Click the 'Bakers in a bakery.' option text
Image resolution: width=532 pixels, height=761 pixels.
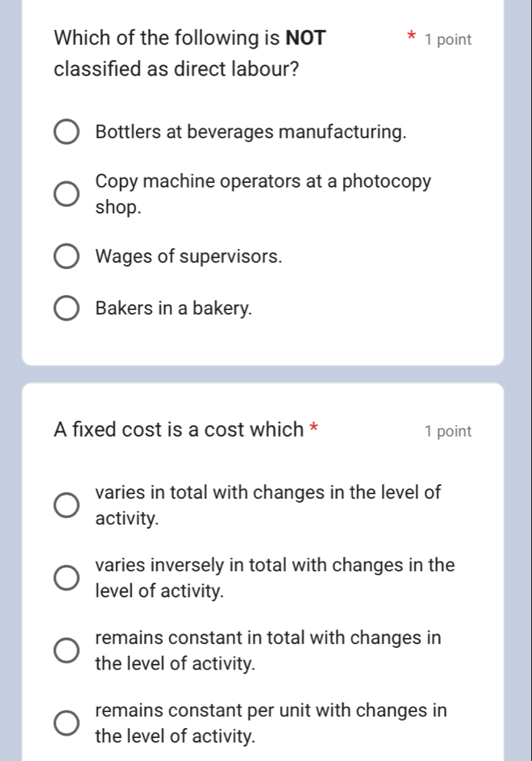[x=174, y=309]
